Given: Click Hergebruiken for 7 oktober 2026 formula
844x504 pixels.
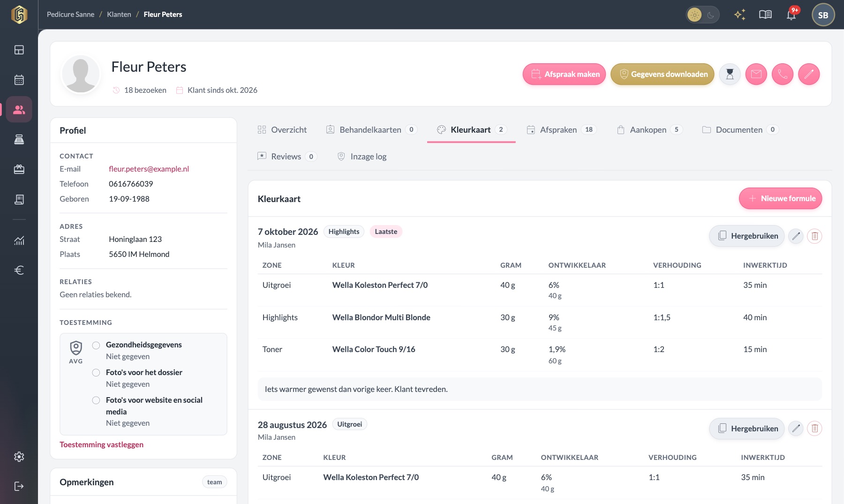Looking at the screenshot, I should (747, 236).
